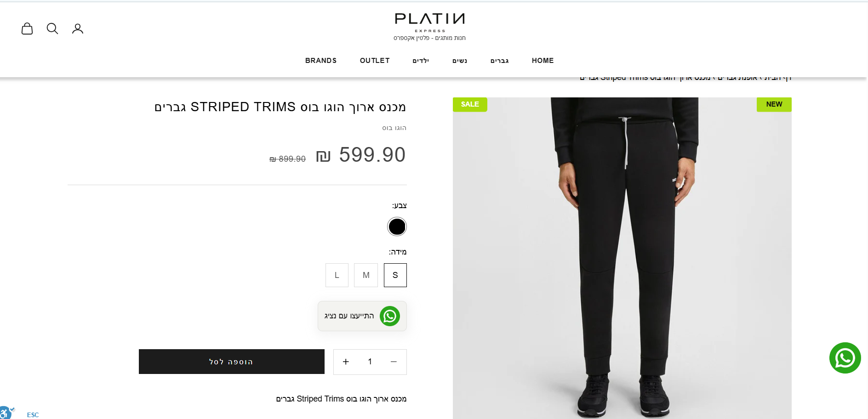Choose the black color swatch

click(397, 226)
